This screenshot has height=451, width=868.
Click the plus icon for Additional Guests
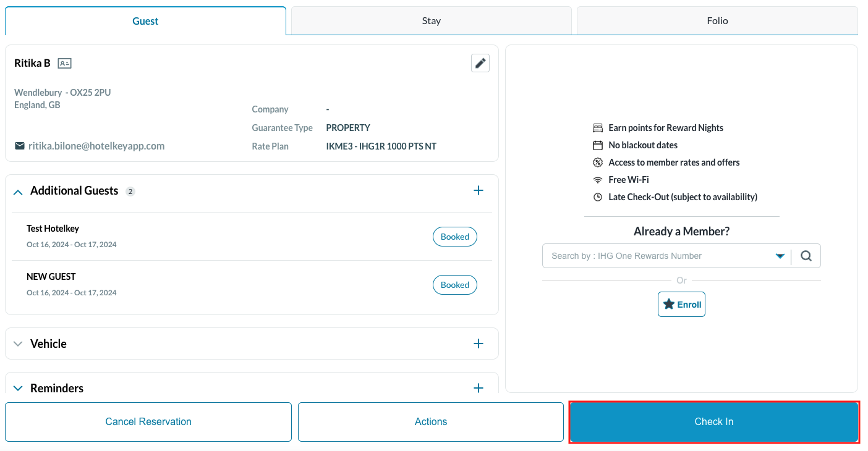pos(478,190)
